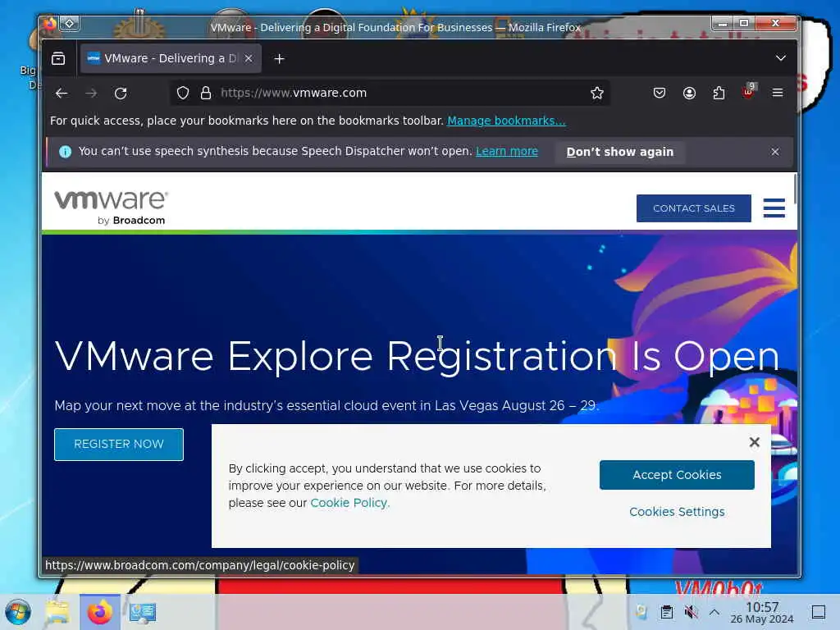Toggle the muted volume tray icon
Image resolution: width=840 pixels, height=630 pixels.
click(x=691, y=612)
